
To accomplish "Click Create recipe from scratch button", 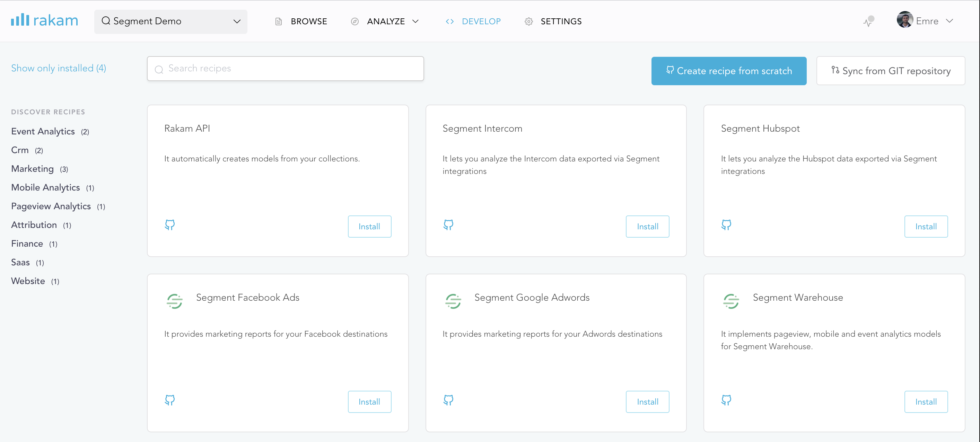I will click(728, 71).
